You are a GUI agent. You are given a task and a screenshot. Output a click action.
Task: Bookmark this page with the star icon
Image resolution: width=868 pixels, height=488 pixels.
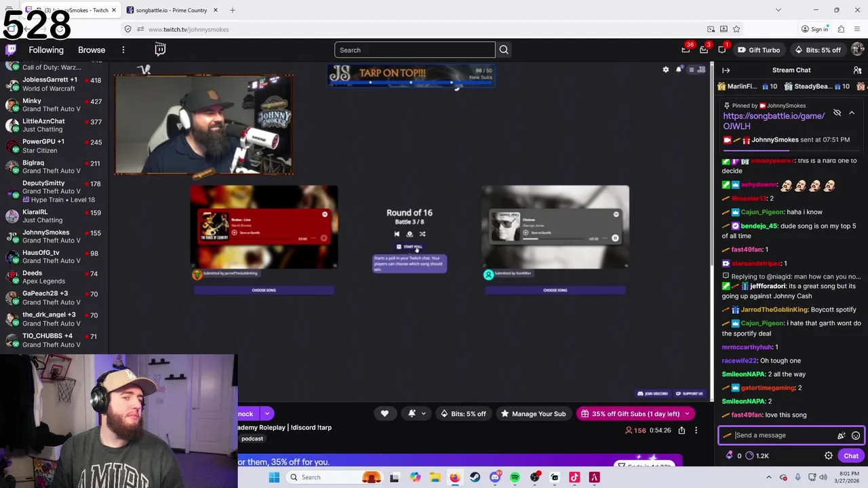pos(736,29)
